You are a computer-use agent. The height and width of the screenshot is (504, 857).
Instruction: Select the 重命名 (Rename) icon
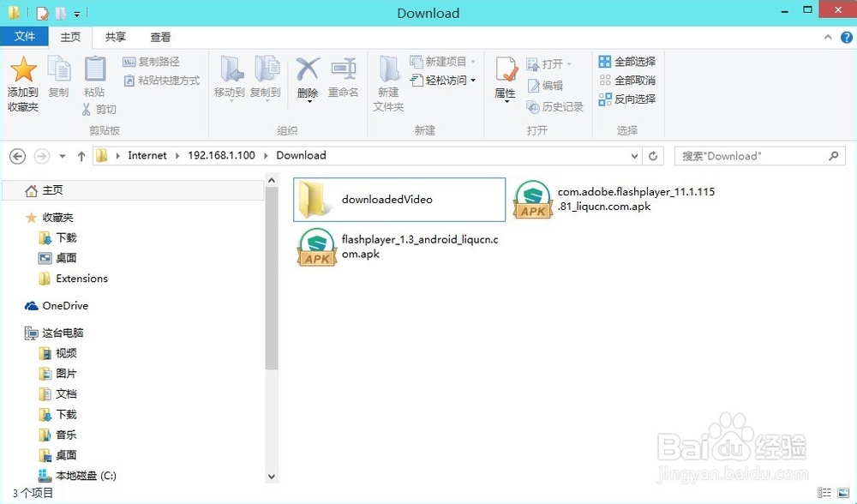pyautogui.click(x=344, y=77)
